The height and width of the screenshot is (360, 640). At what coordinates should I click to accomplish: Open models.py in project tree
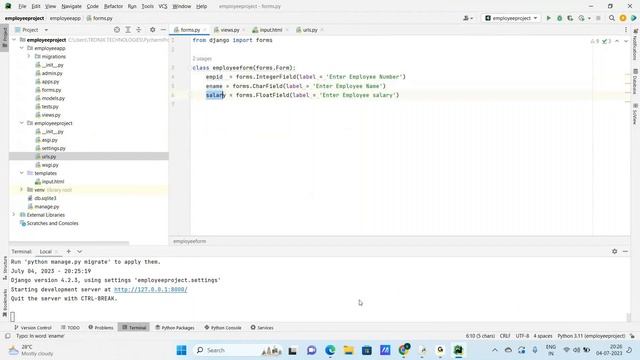(53, 98)
